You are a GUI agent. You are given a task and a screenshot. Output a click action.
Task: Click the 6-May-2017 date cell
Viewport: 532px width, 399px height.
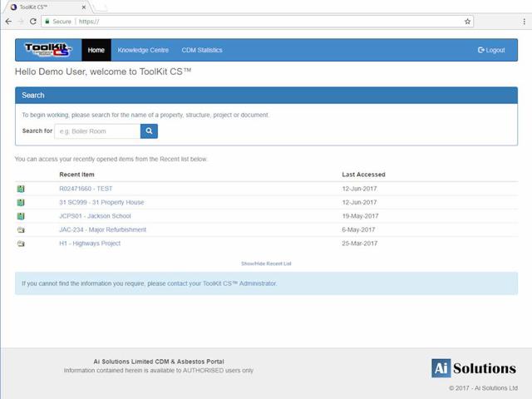pyautogui.click(x=358, y=229)
